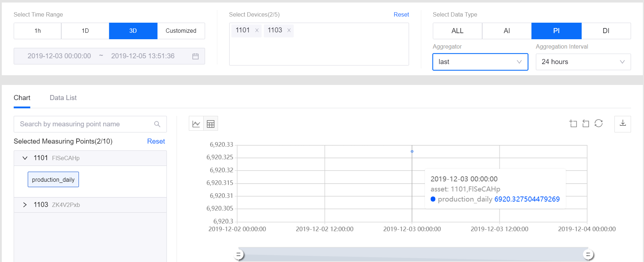Remove device 1101 tag

(257, 31)
